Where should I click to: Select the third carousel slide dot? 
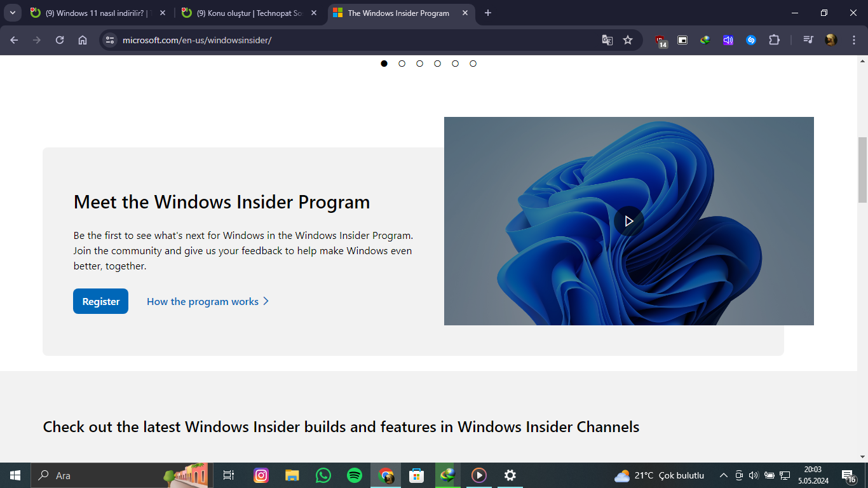pyautogui.click(x=420, y=64)
